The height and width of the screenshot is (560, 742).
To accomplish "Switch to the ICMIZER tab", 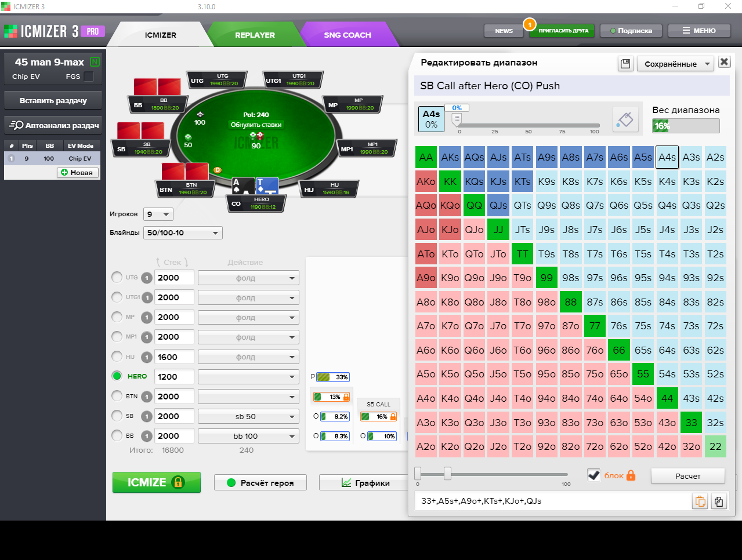I will coord(160,35).
